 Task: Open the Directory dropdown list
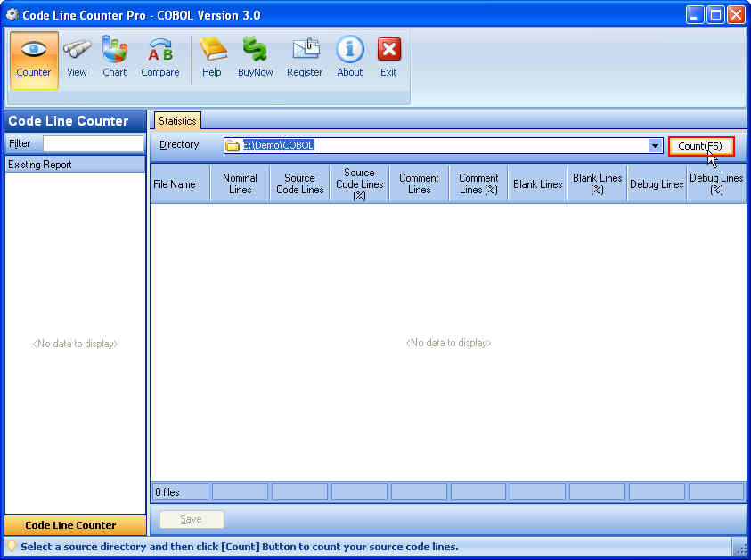pyautogui.click(x=654, y=144)
